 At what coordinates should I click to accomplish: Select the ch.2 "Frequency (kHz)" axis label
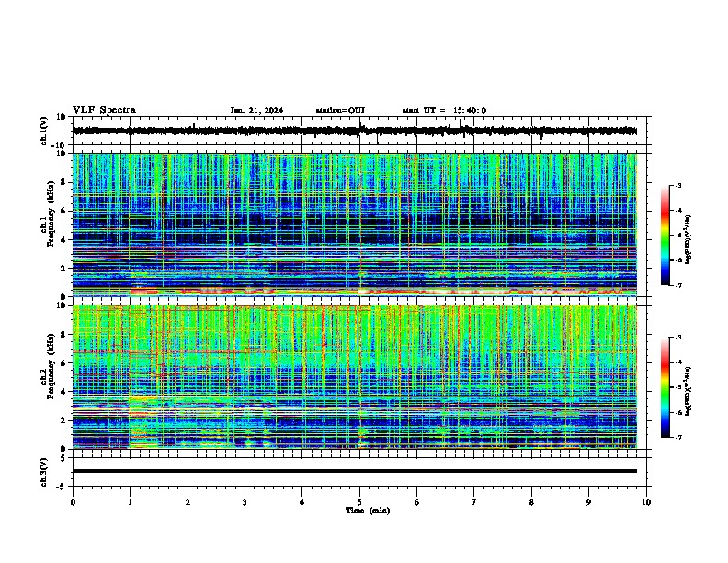click(50, 366)
